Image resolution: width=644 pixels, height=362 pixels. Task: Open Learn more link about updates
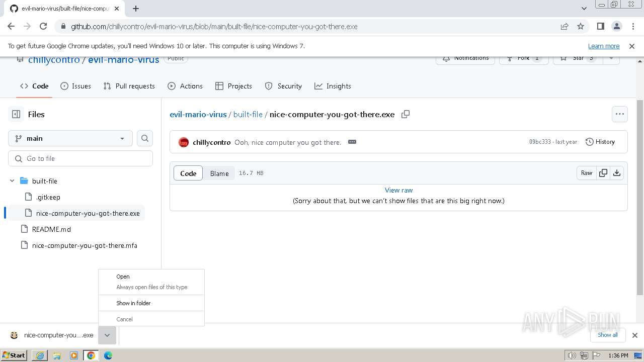click(604, 46)
